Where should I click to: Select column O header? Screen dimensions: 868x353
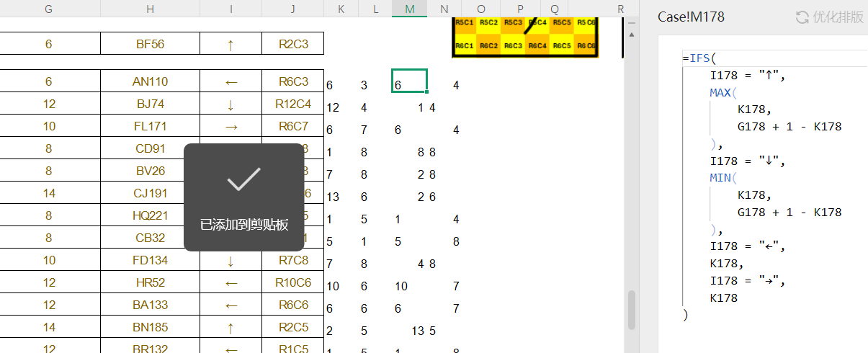[x=481, y=9]
